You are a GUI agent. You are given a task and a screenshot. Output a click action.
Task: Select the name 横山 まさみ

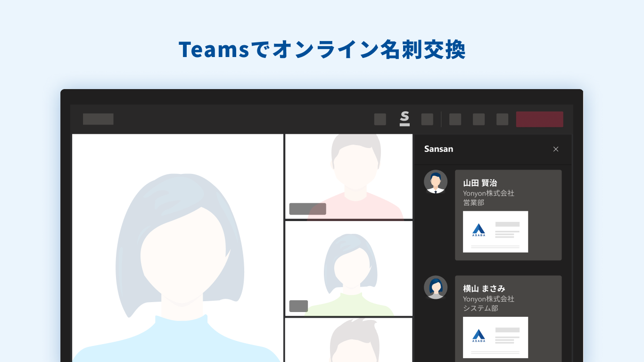484,288
